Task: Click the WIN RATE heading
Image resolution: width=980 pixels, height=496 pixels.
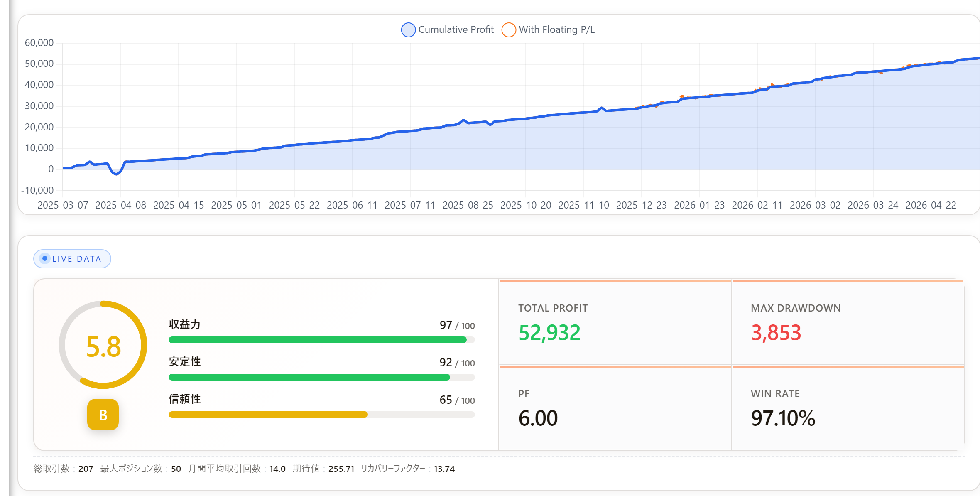Action: [x=775, y=394]
